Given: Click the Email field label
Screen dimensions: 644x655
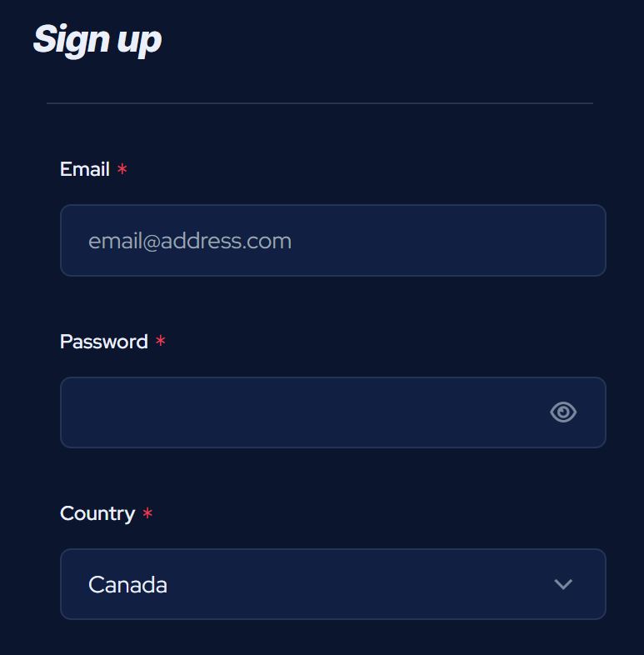Looking at the screenshot, I should pyautogui.click(x=85, y=169).
